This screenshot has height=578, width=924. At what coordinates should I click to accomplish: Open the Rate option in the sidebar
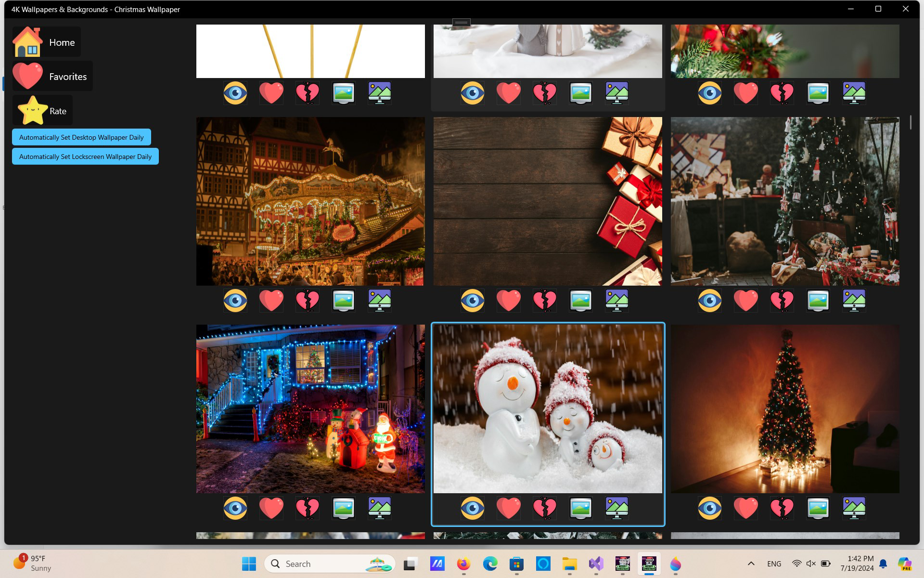42,110
